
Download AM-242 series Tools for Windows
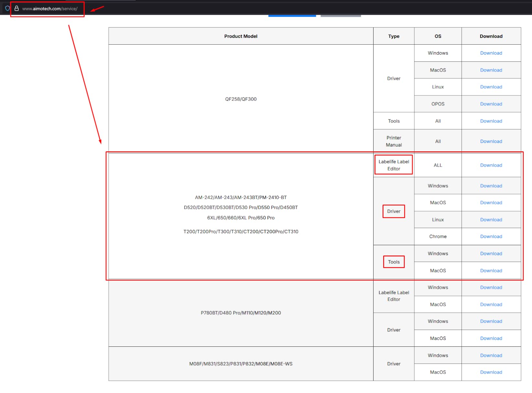491,254
